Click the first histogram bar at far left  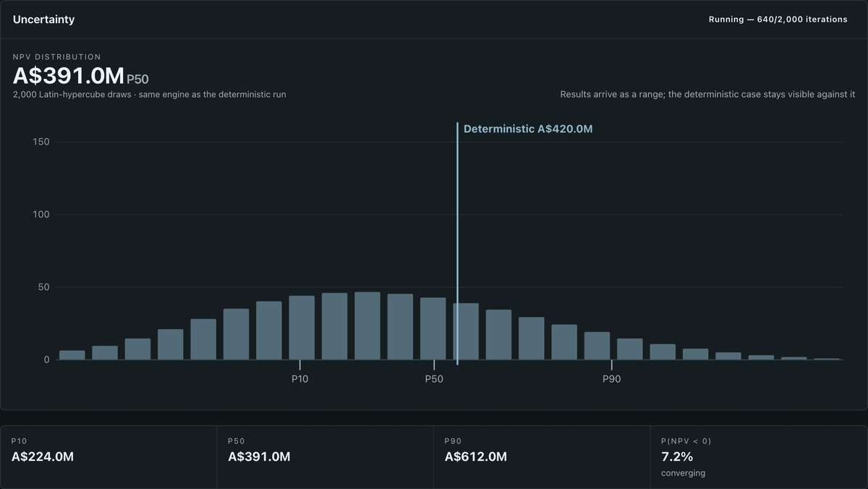(72, 355)
